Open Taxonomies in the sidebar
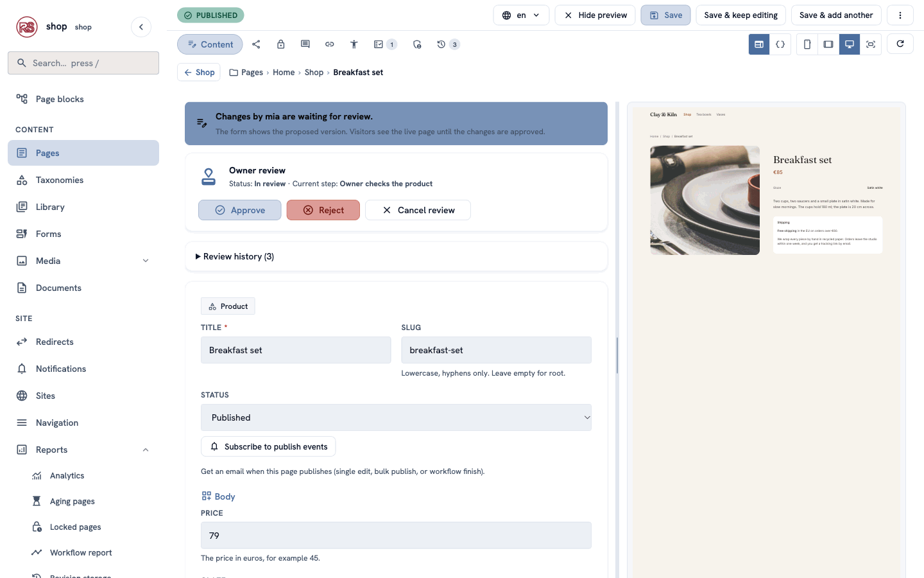 pos(83,180)
